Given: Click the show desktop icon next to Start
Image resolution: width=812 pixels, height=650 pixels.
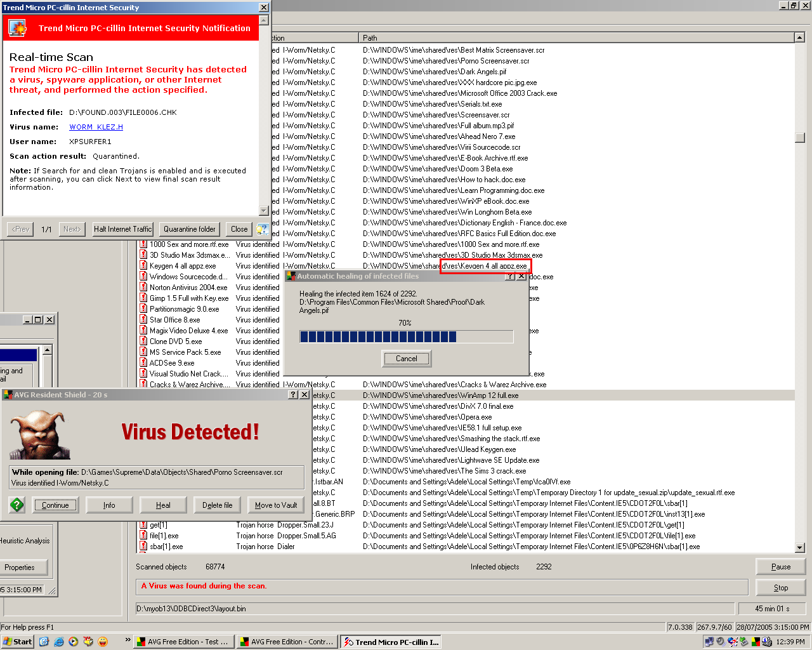Looking at the screenshot, I should 44,642.
